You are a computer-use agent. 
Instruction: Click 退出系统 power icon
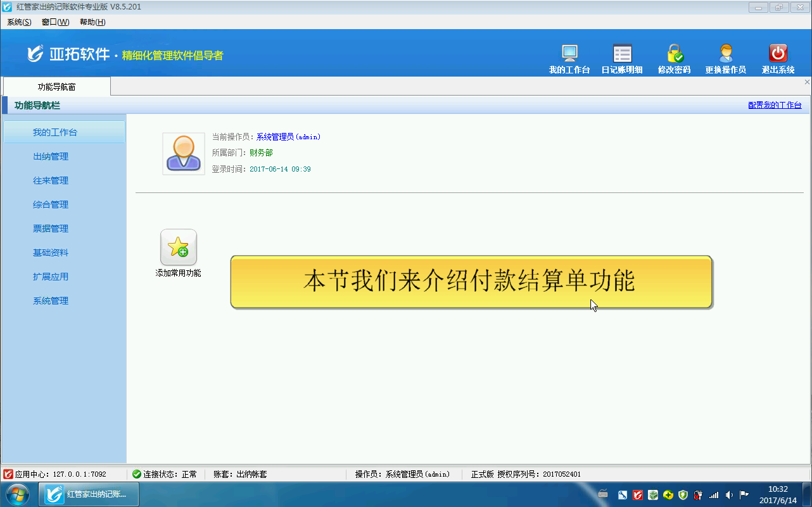(778, 54)
